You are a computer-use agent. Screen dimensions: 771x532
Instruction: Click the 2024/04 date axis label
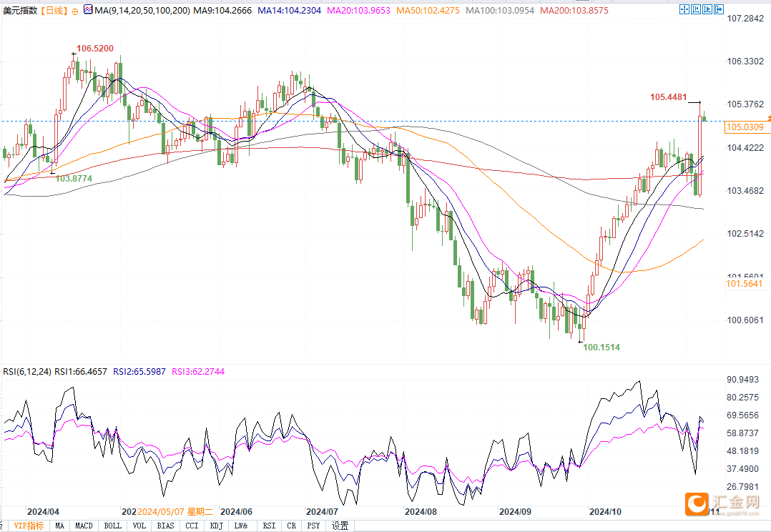(43, 512)
